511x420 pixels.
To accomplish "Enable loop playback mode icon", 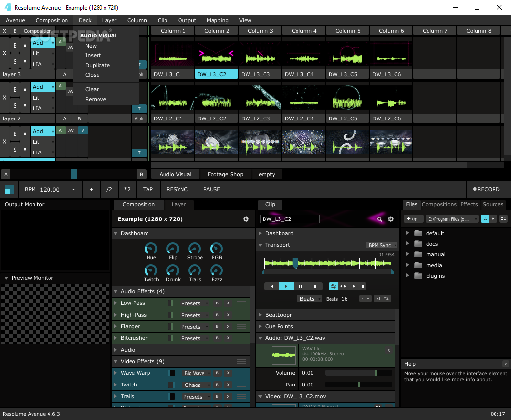I will (x=333, y=286).
